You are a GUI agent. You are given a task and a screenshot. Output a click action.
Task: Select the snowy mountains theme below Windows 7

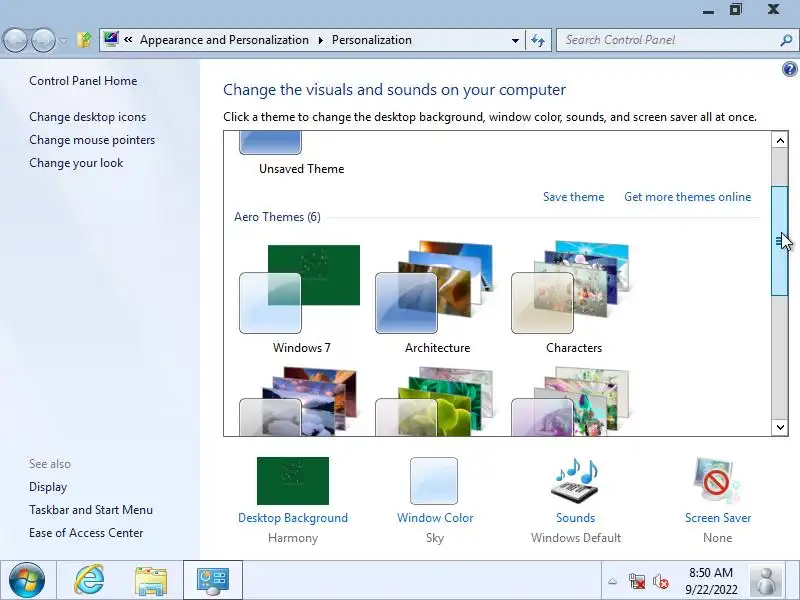click(301, 401)
